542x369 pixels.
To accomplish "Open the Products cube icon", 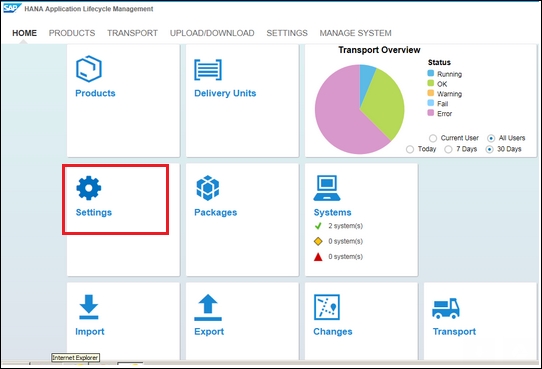I will (x=89, y=69).
